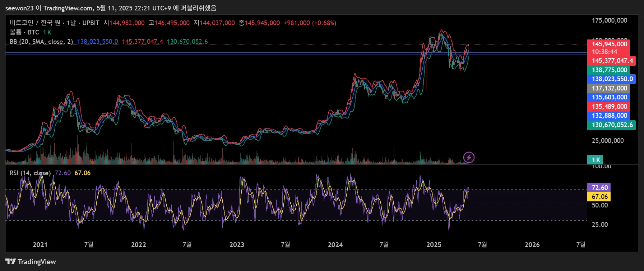Image resolution: width=644 pixels, height=271 pixels.
Task: Click the 50.00 RSI scale tick
Action: click(600, 205)
